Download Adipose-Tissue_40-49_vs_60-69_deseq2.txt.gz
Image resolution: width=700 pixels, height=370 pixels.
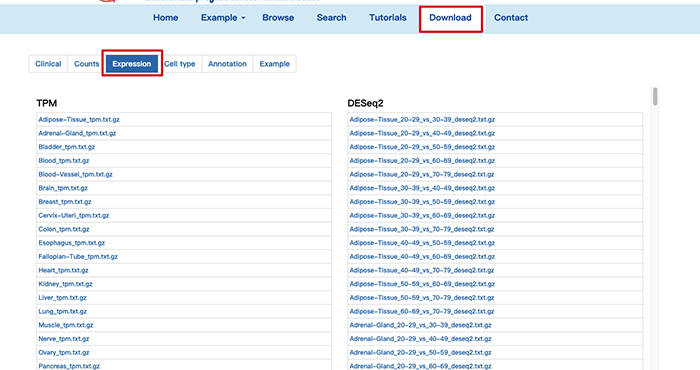pos(422,257)
